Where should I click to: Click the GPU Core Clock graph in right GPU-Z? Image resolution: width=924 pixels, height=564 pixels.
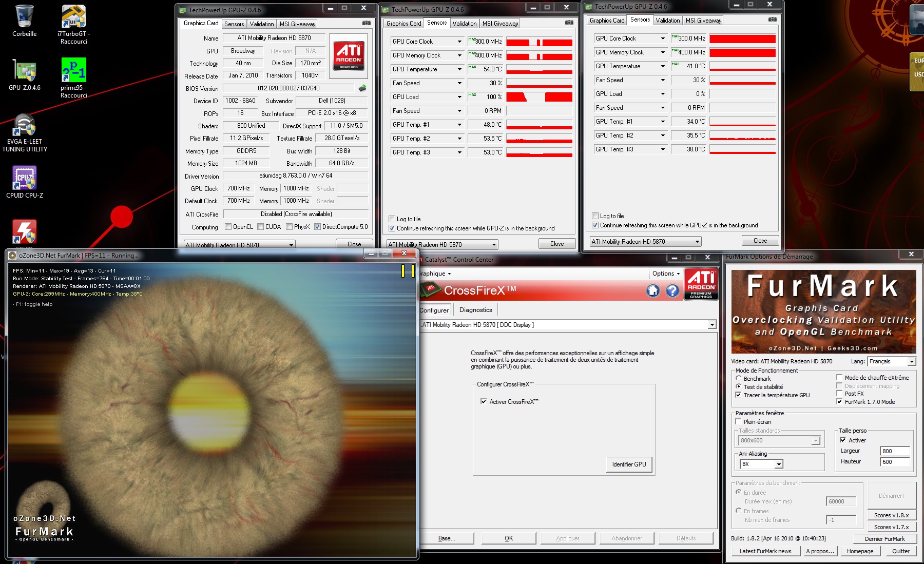742,38
